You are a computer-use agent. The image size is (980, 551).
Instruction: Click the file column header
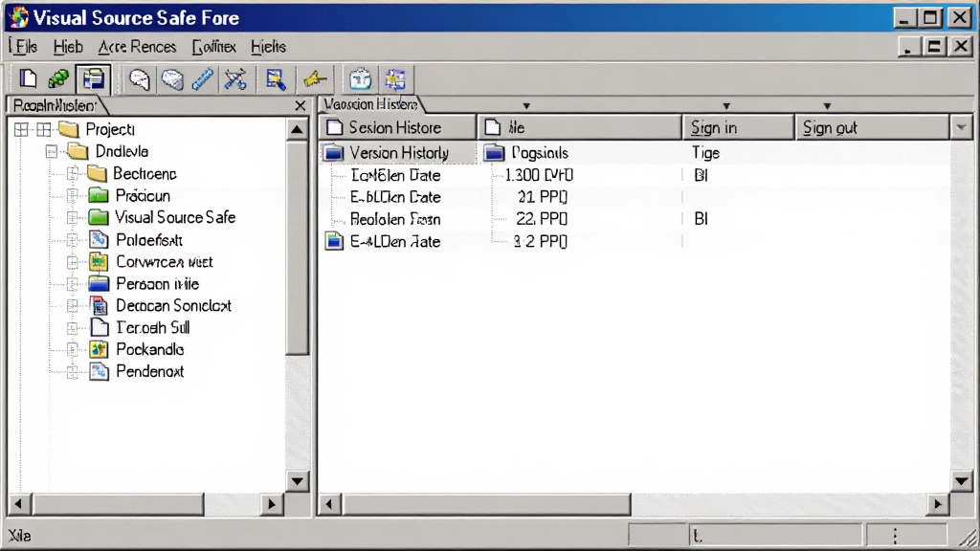(x=579, y=127)
